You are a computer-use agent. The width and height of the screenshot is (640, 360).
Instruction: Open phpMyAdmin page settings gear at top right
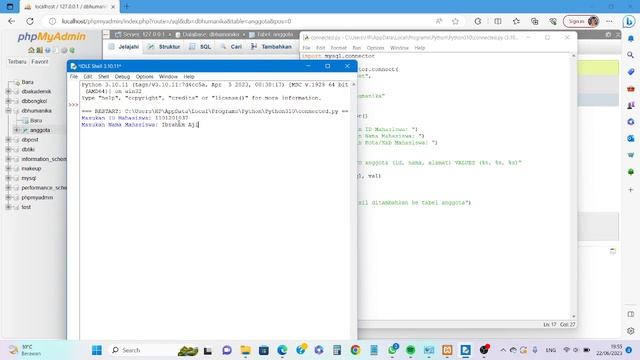[x=608, y=35]
